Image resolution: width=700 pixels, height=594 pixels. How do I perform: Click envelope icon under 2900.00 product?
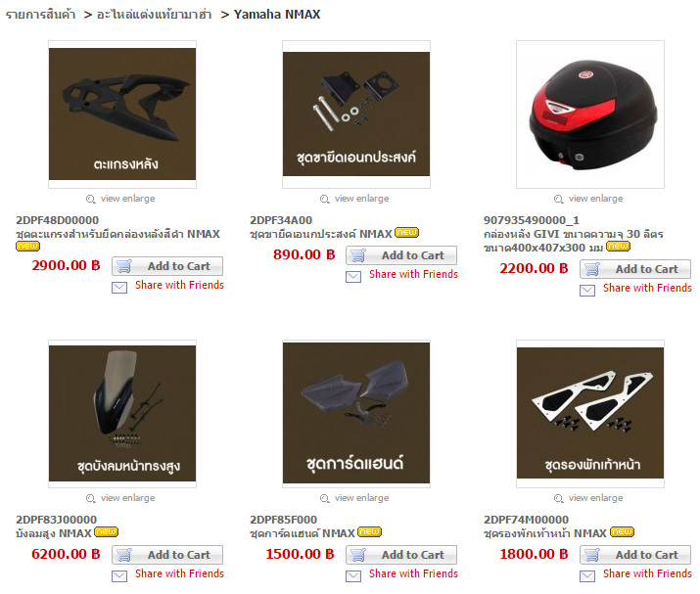119,288
